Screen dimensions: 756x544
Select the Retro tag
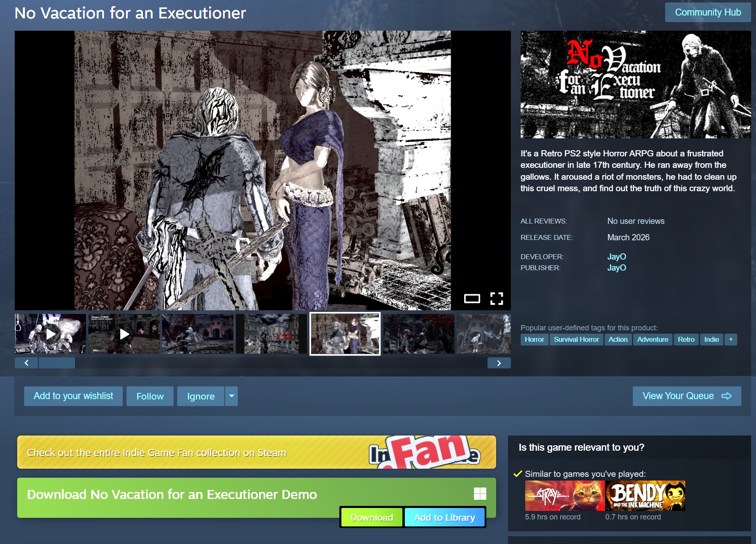click(686, 339)
